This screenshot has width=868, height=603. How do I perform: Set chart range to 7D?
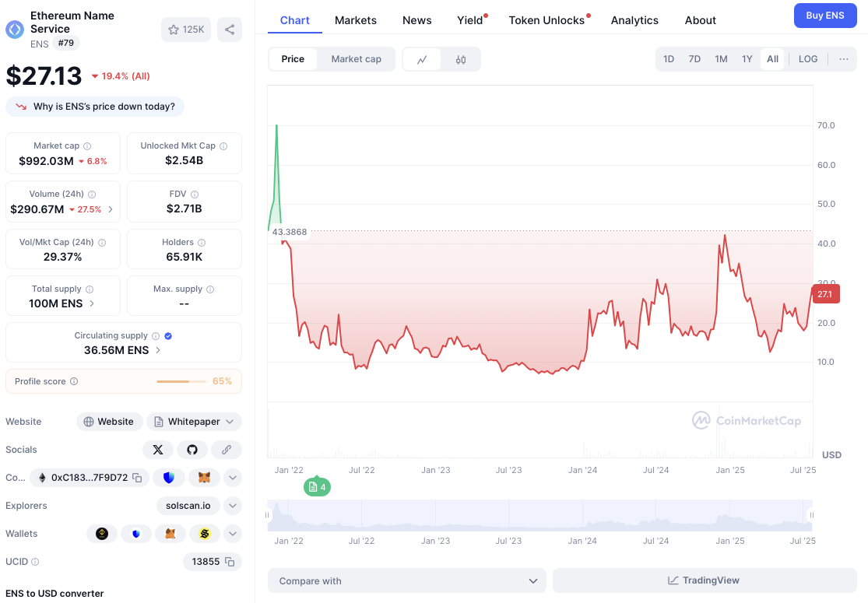(694, 59)
